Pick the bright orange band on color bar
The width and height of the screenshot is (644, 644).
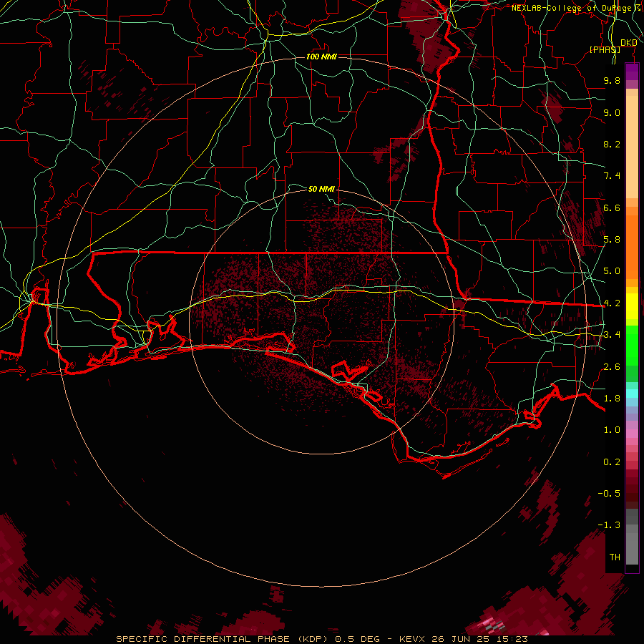tap(632, 246)
